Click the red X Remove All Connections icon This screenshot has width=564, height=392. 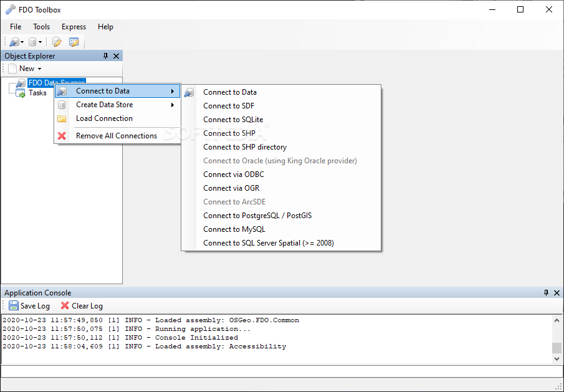tap(62, 136)
